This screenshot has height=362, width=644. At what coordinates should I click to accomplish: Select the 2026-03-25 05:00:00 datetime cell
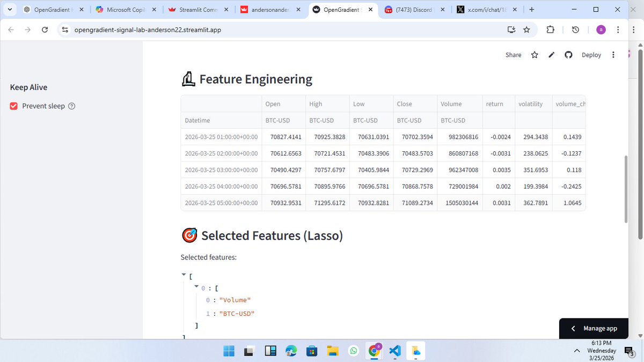(x=221, y=203)
